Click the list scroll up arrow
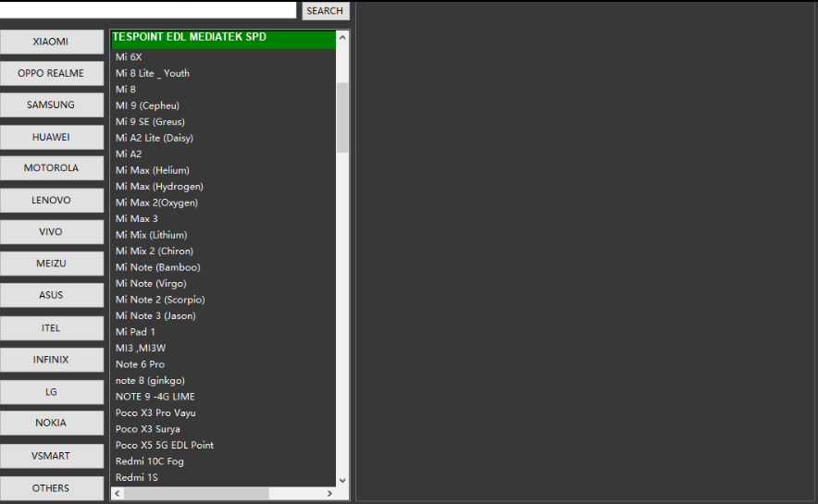The width and height of the screenshot is (818, 504). [342, 37]
